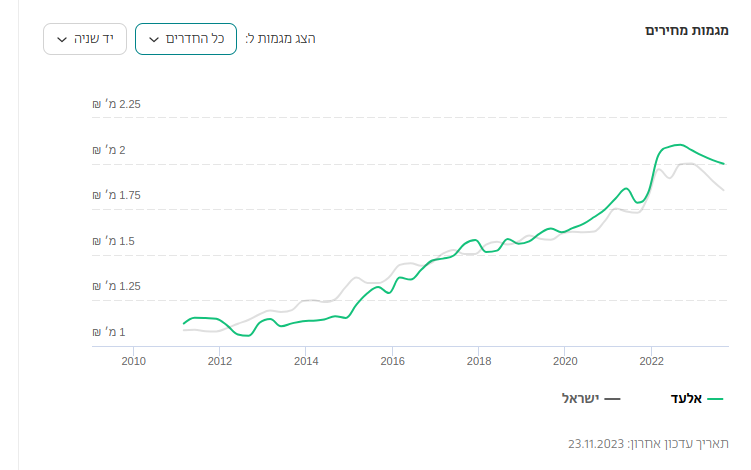Screen dimensions: 751x470
Task: Click the gray ישראל legend line marker
Action: click(x=612, y=398)
